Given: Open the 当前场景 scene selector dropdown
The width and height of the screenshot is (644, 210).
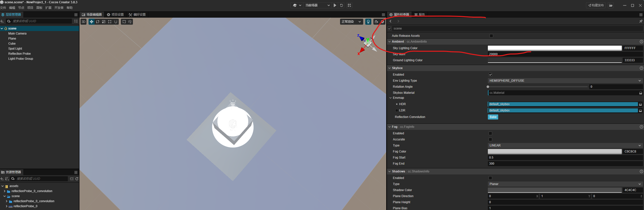Looking at the screenshot, I should [x=317, y=5].
